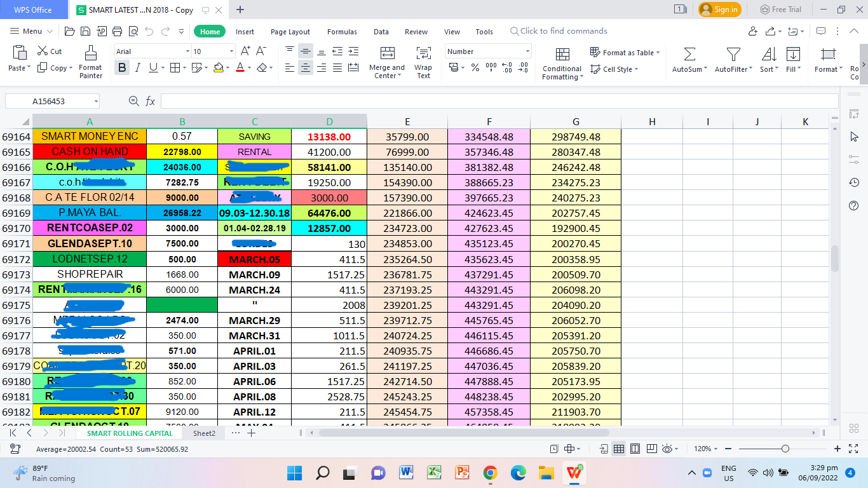Open the font name Arial dropdown
Viewport: 868px width, 488px height.
[188, 51]
